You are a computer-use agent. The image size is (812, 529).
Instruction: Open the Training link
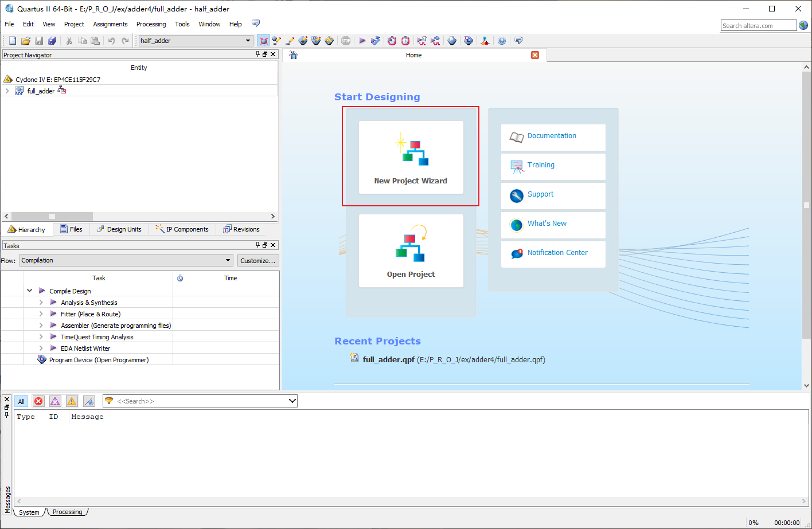click(553, 167)
